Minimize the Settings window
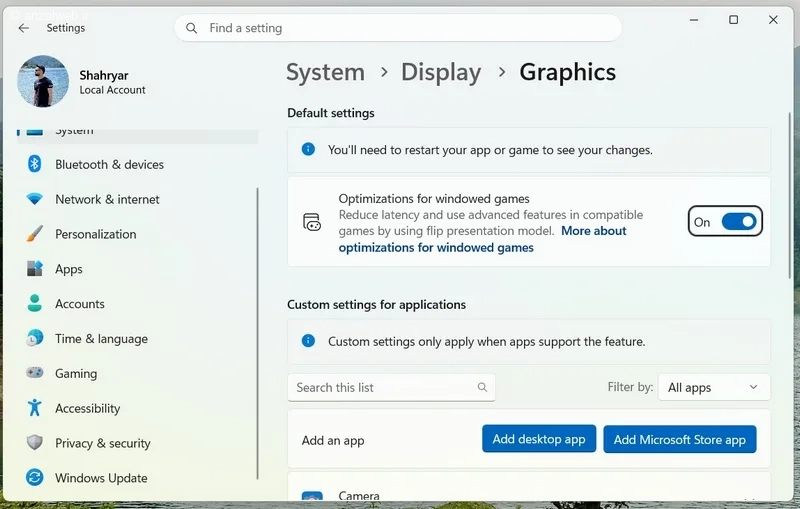Image resolution: width=800 pixels, height=509 pixels. (x=694, y=20)
